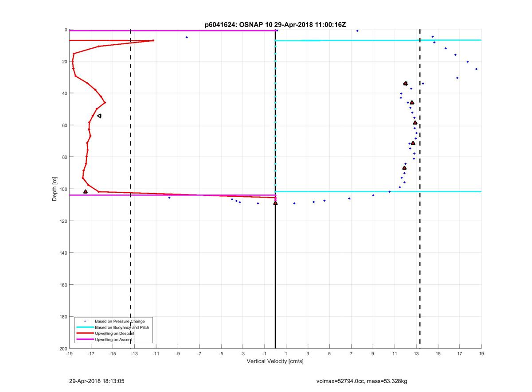
Task: Click the red triangle marker near 58 m depth
Action: pyautogui.click(x=415, y=123)
